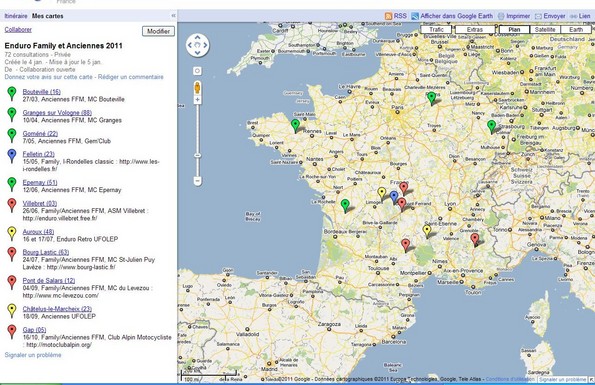Collapse the left panel with double-arrow
The height and width of the screenshot is (385, 595).
pos(173,16)
